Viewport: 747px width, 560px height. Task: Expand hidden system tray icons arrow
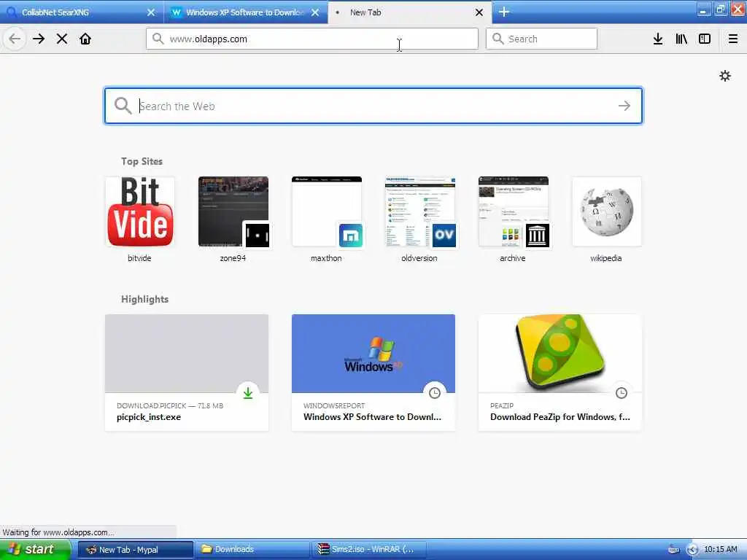[693, 550]
